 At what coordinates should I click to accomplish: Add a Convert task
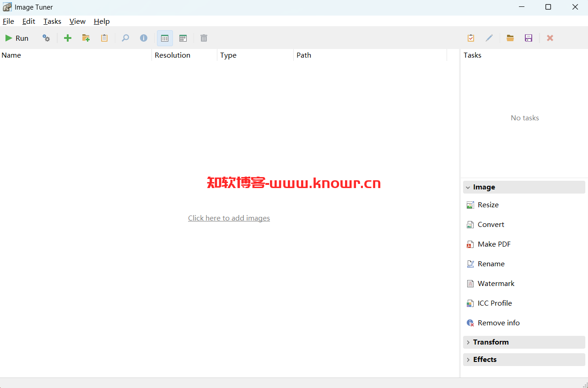[491, 225]
